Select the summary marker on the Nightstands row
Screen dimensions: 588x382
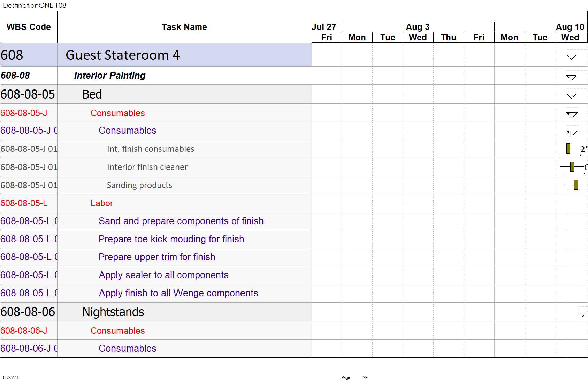(582, 314)
